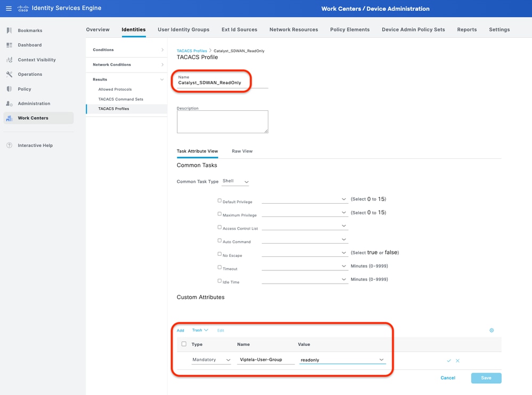Open the User Identity Groups tab
This screenshot has height=395, width=532.
[x=184, y=29]
